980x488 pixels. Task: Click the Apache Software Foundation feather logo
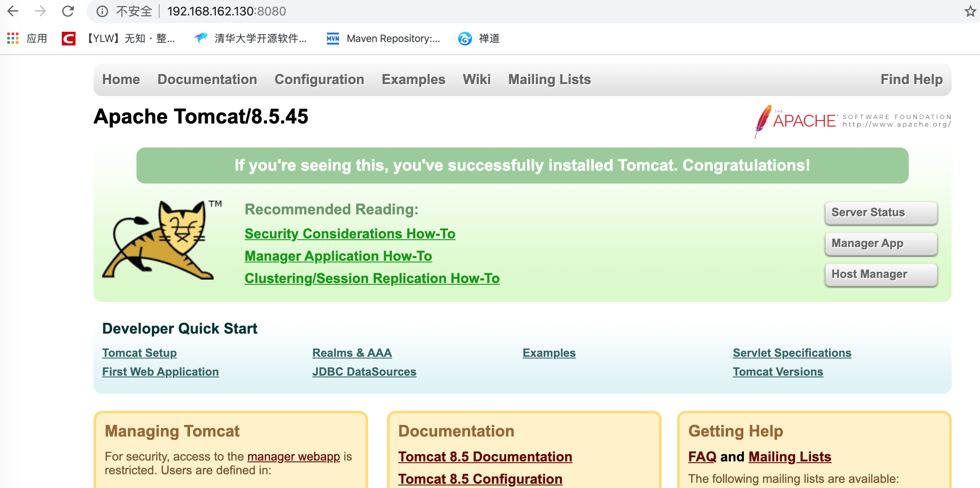(853, 121)
